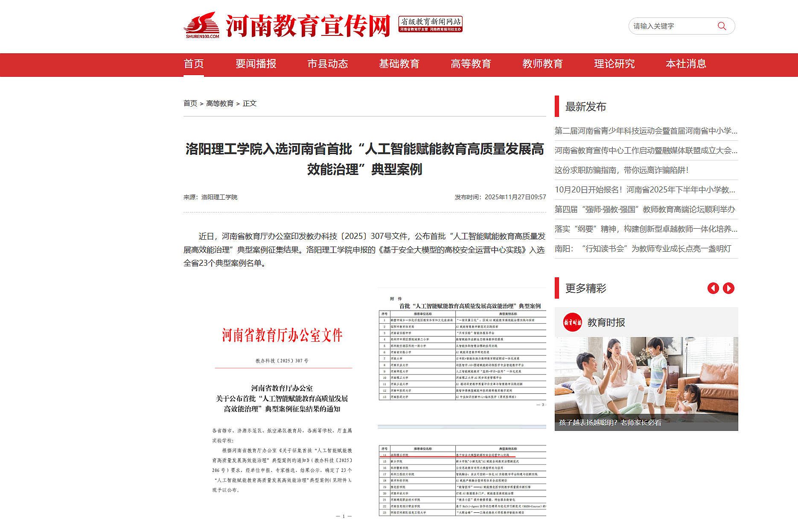Open the 本社消息 navigation item
Viewport: 798px width, 532px height.
pyautogui.click(x=686, y=64)
